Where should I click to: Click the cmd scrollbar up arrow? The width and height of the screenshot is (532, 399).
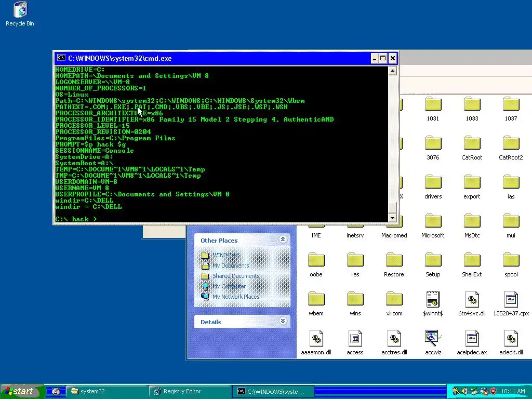coord(392,71)
